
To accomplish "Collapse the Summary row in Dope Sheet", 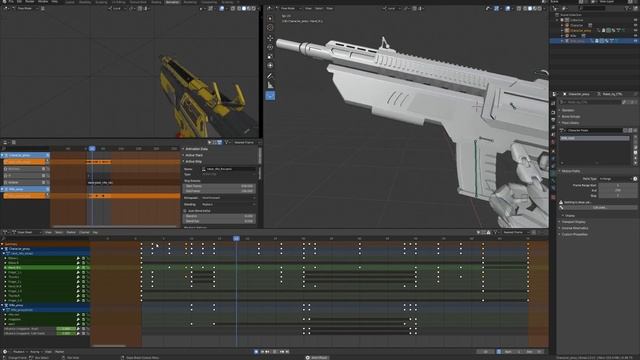I will pyautogui.click(x=2, y=244).
